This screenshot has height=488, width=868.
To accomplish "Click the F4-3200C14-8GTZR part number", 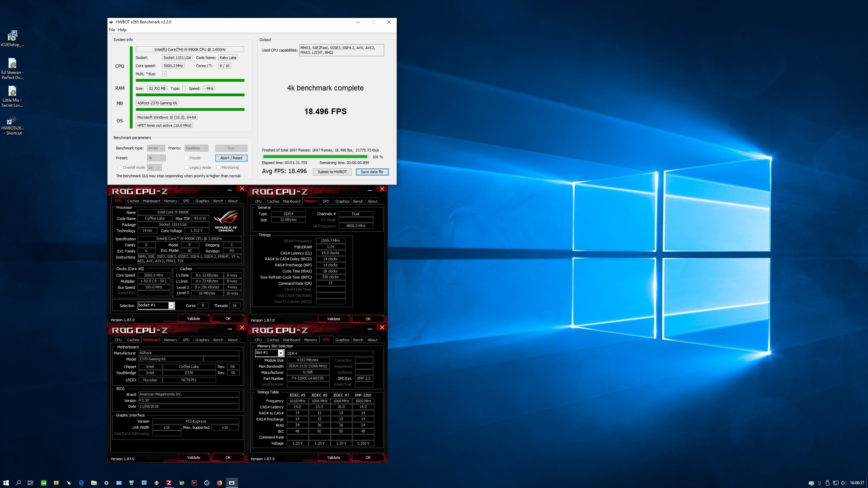I will [x=308, y=378].
